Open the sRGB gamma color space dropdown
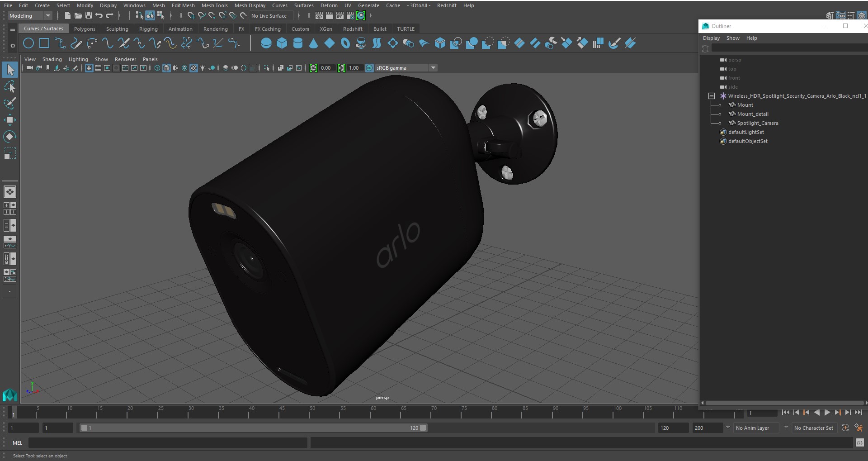The image size is (868, 461). [406, 68]
